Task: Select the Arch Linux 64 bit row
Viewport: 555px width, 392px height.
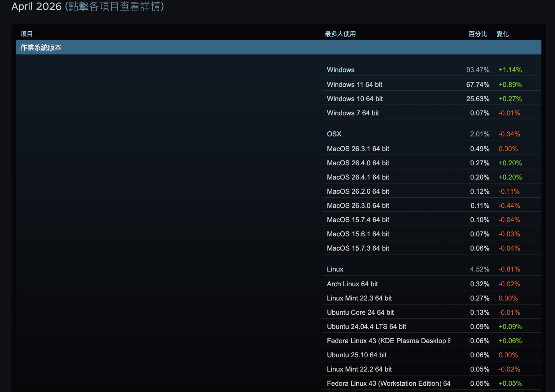Action: coord(432,284)
